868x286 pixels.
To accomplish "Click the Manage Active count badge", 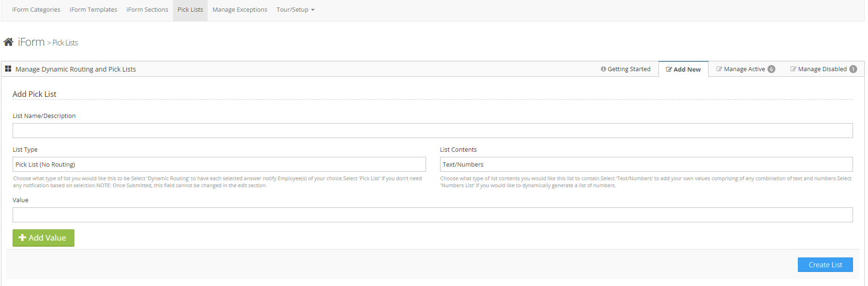I will point(771,69).
